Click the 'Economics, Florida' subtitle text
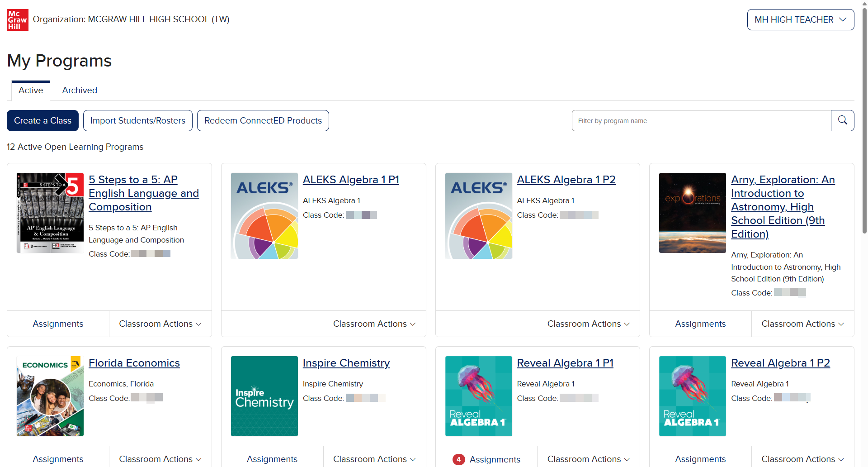This screenshot has width=868, height=467. click(121, 384)
